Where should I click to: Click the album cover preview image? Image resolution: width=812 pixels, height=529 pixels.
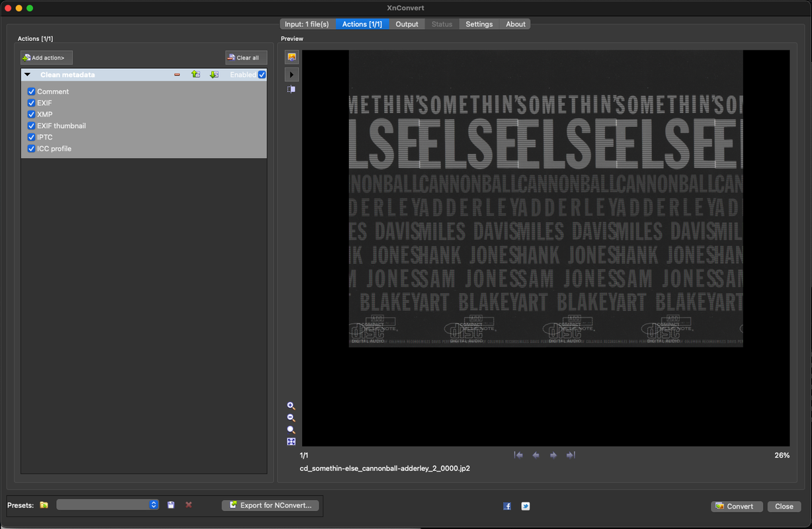click(546, 198)
